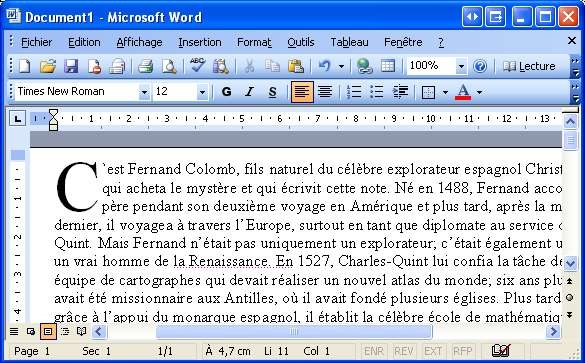Open the Outils menu

(301, 42)
